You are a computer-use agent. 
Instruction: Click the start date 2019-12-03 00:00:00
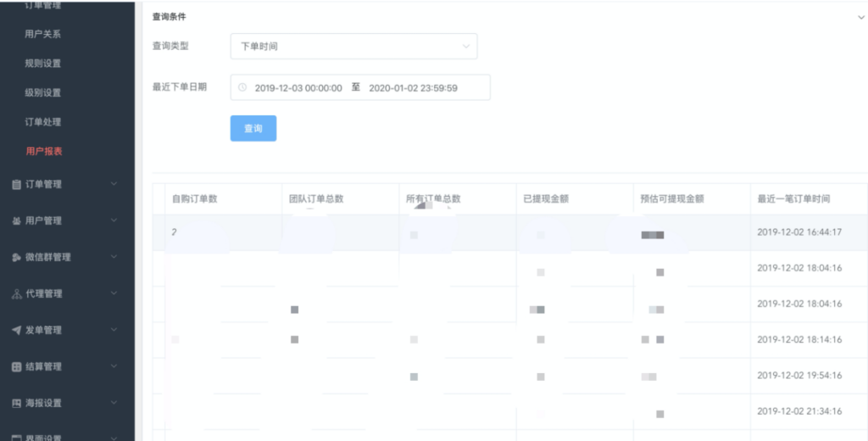click(x=298, y=87)
